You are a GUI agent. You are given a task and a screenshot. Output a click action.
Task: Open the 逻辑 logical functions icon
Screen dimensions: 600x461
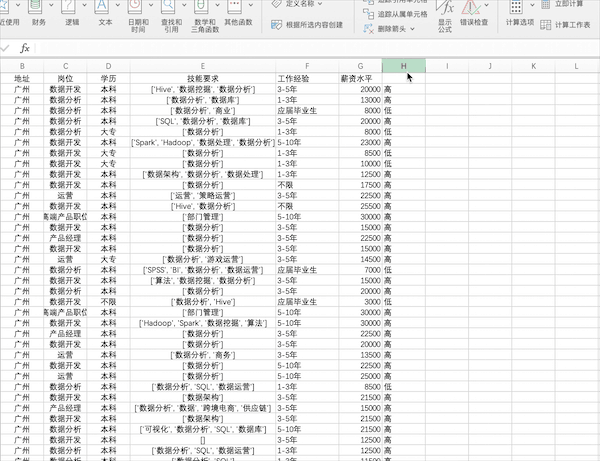click(69, 7)
